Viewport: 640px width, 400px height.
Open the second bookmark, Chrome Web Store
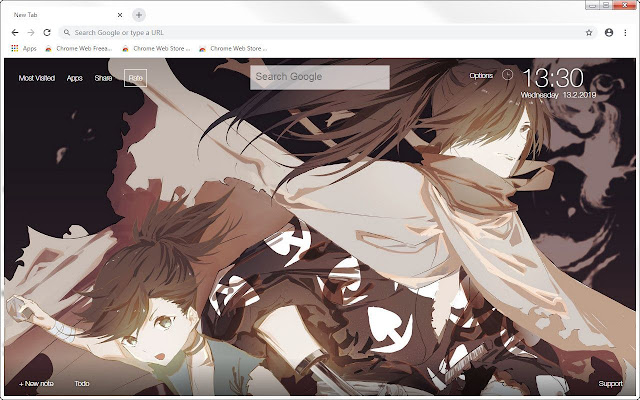[x=156, y=49]
